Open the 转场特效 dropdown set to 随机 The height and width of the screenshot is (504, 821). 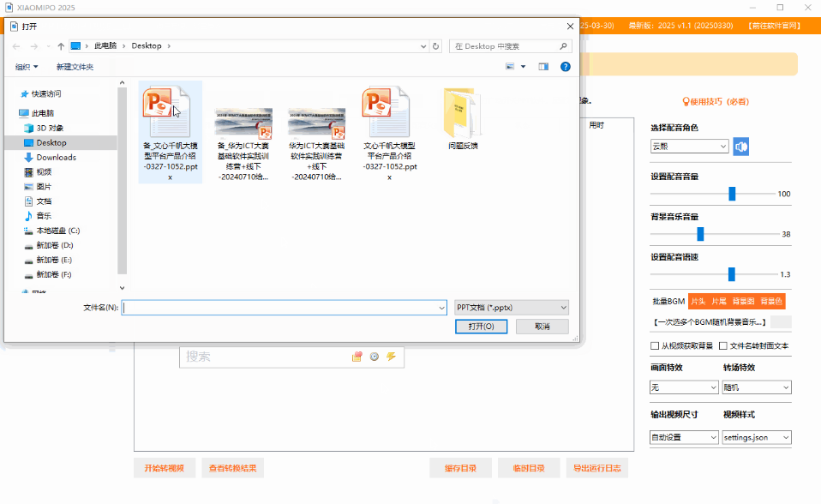pos(757,387)
